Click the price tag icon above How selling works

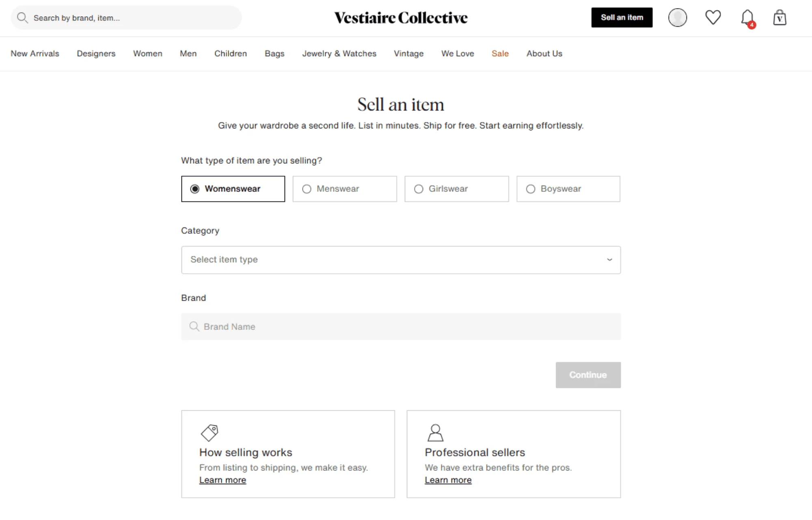point(209,433)
